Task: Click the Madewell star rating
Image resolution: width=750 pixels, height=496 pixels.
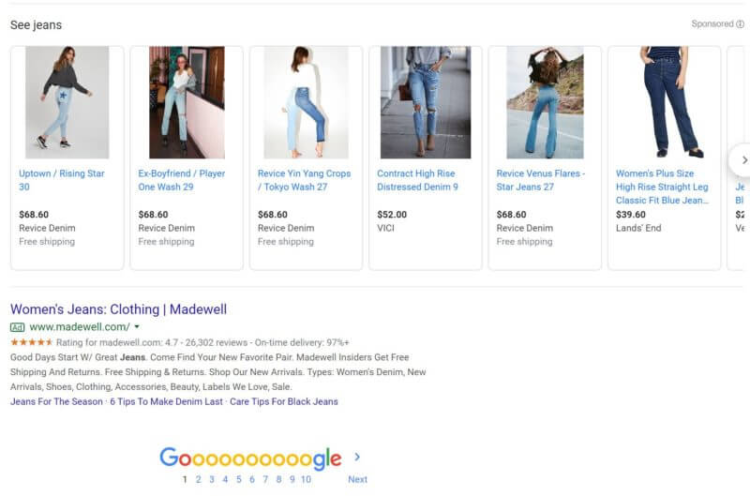Action: pos(31,342)
